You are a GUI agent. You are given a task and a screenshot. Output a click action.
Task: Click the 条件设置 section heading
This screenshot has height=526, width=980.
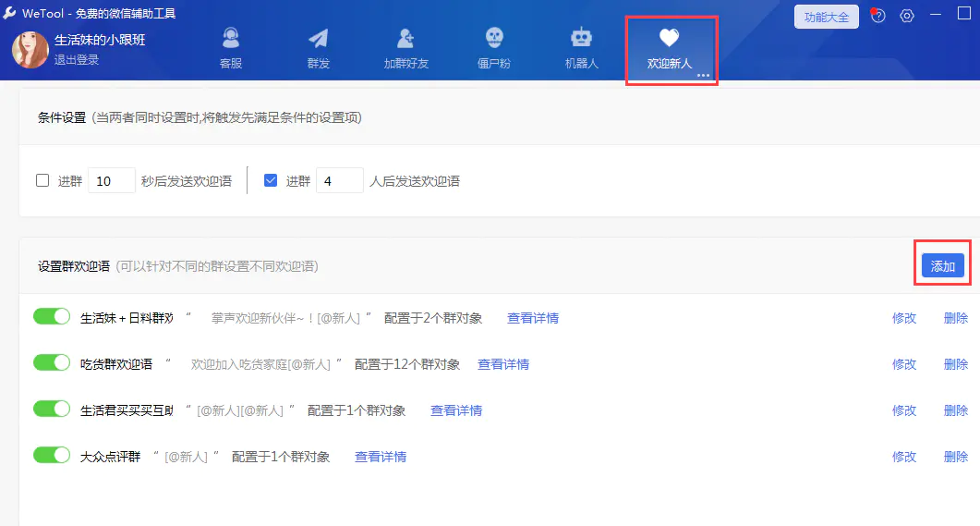tap(61, 117)
